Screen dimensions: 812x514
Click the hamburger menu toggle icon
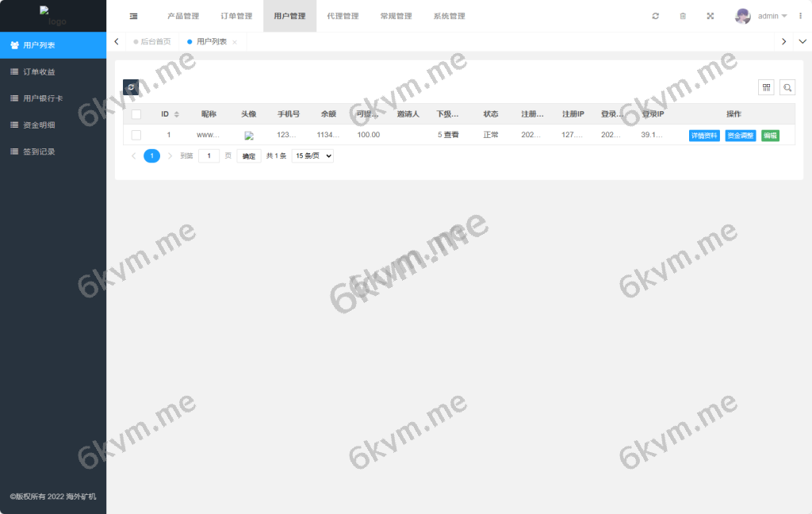coord(132,15)
